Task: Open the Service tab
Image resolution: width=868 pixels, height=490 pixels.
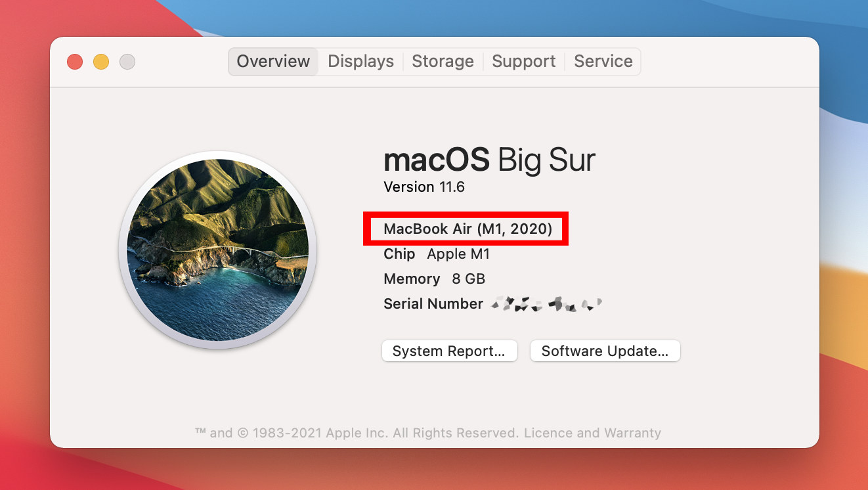Action: tap(603, 62)
